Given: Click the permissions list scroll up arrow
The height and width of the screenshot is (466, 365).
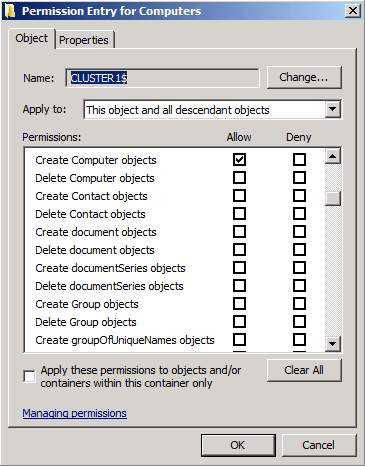Looking at the screenshot, I should point(333,156).
